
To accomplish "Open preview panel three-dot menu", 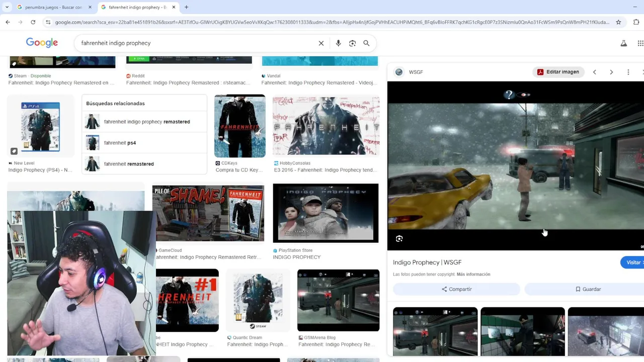I will coord(628,72).
